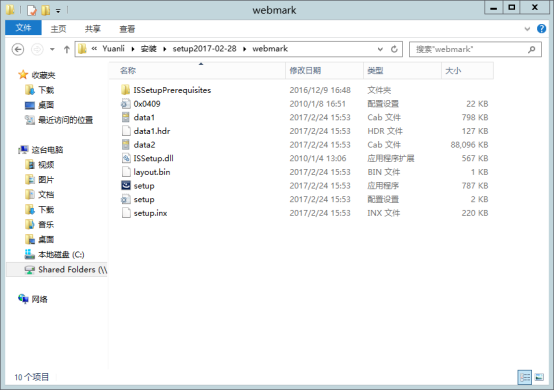Open 下载 under 收藏夹
Screen dimensions: 554x390
(x=46, y=90)
